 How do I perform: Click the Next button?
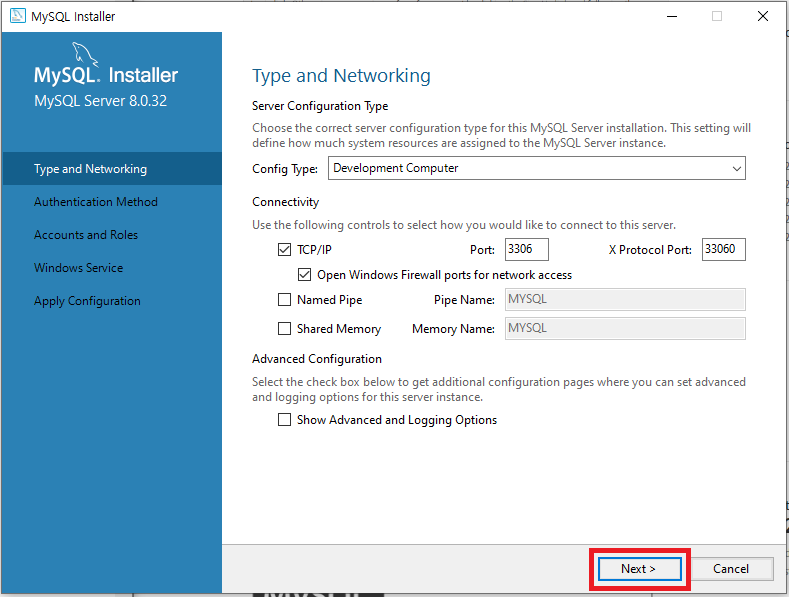(639, 569)
